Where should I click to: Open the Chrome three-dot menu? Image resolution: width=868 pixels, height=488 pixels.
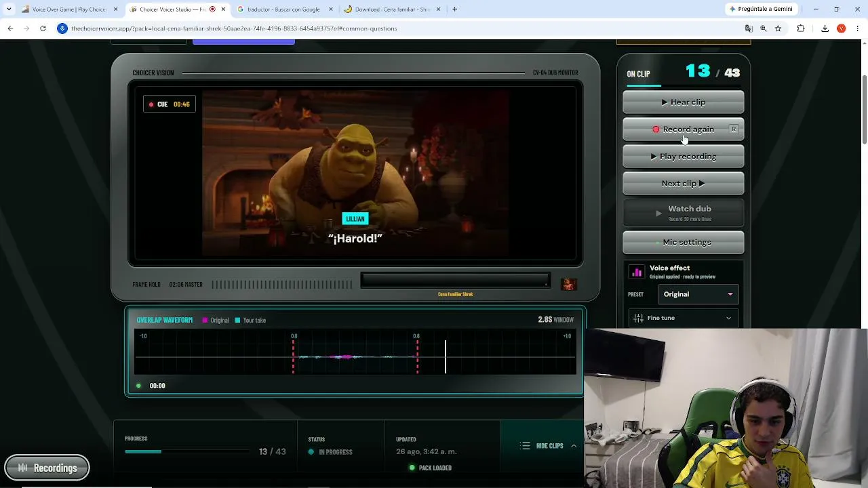pyautogui.click(x=857, y=28)
